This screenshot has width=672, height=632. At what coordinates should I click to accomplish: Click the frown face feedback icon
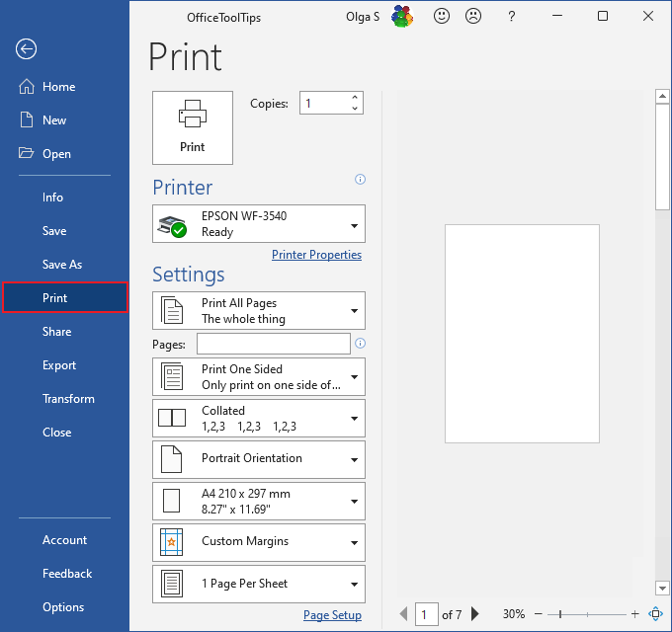point(473,16)
